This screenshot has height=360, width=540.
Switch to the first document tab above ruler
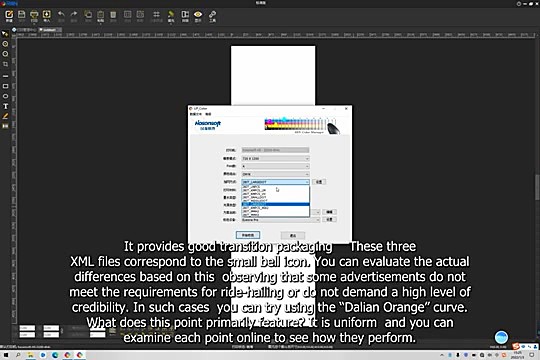point(24,30)
